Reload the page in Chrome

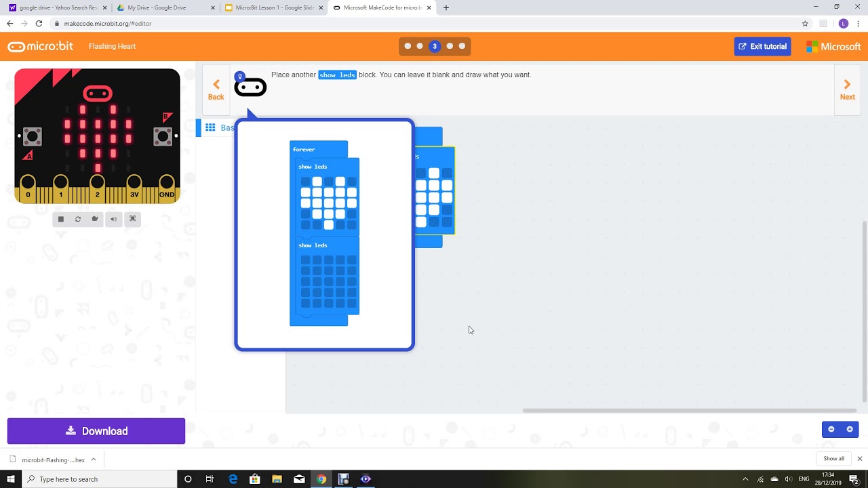39,23
